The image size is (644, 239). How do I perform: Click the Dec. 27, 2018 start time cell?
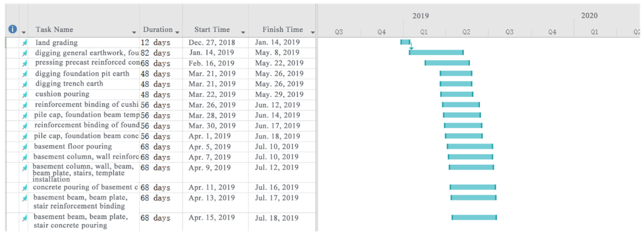tap(212, 43)
